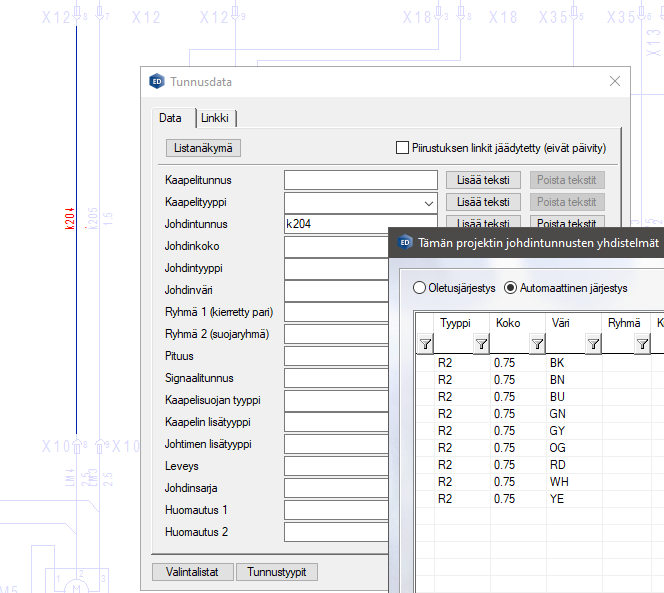The height and width of the screenshot is (593, 664).
Task: Select the Oletusjärjestys radio button
Action: 420,288
